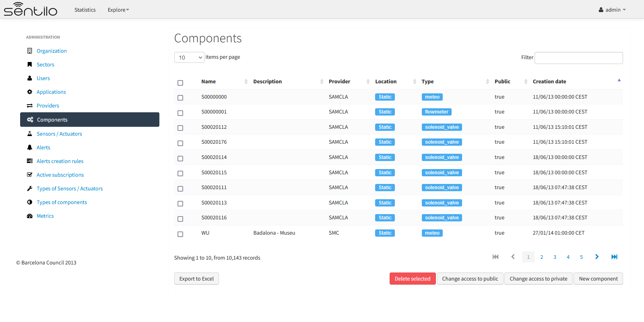The height and width of the screenshot is (322, 644).
Task: Click the Metrics dashboard icon
Action: 29,216
